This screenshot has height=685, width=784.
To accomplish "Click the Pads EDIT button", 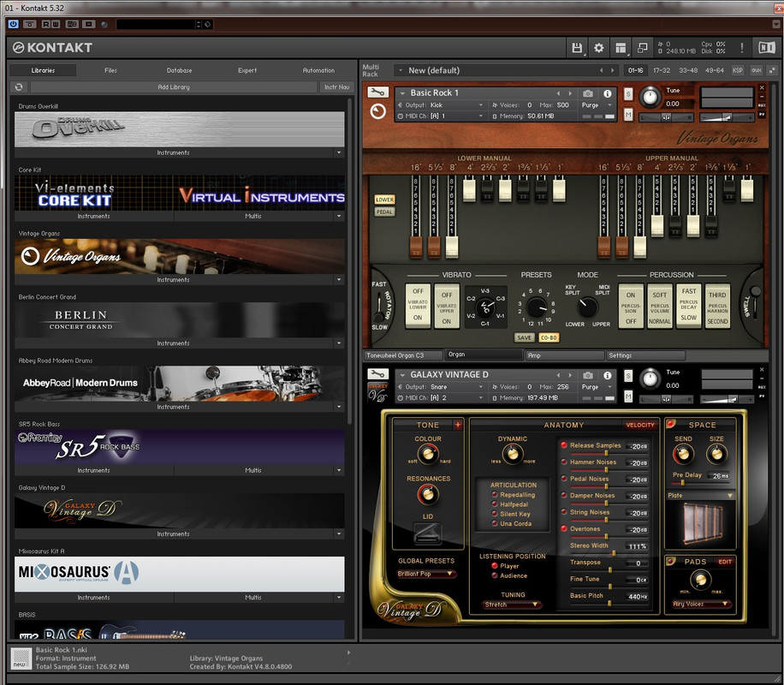I will click(725, 562).
